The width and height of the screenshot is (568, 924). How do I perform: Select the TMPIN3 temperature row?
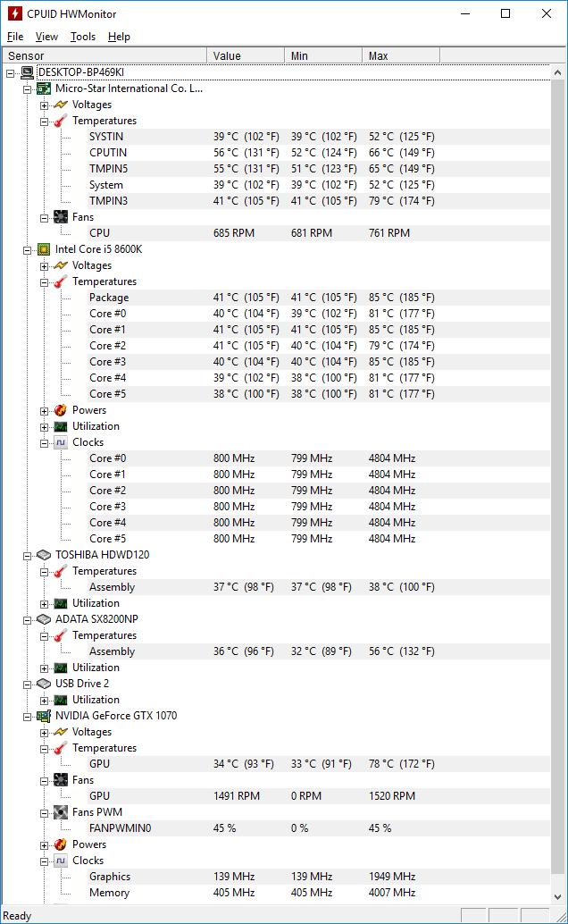click(318, 201)
